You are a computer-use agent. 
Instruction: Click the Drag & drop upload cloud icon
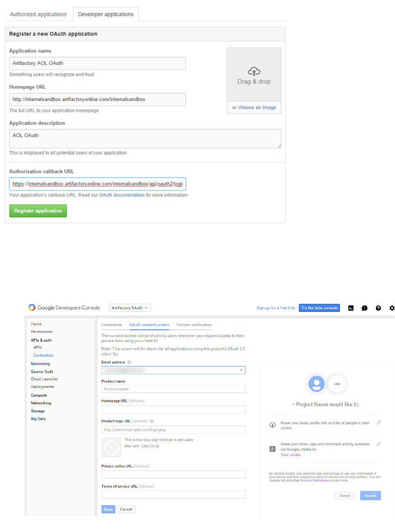click(254, 71)
